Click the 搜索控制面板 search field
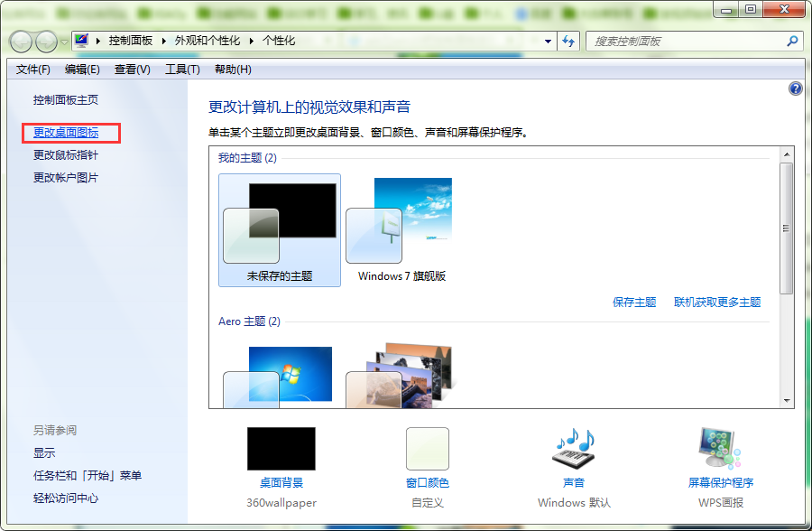Image resolution: width=812 pixels, height=531 pixels. 686,42
